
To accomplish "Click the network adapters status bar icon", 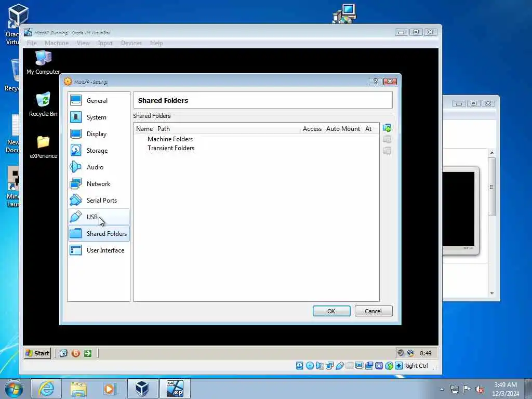I will (x=329, y=365).
